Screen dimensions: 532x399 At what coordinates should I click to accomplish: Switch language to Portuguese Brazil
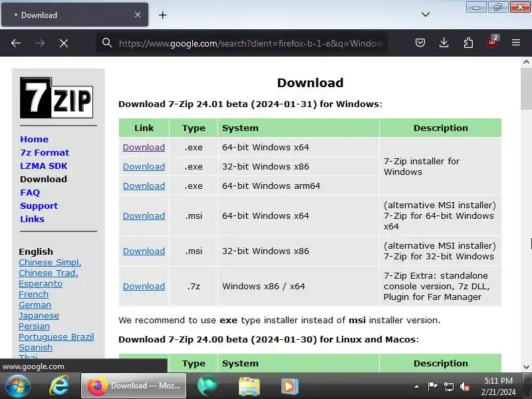tap(57, 337)
